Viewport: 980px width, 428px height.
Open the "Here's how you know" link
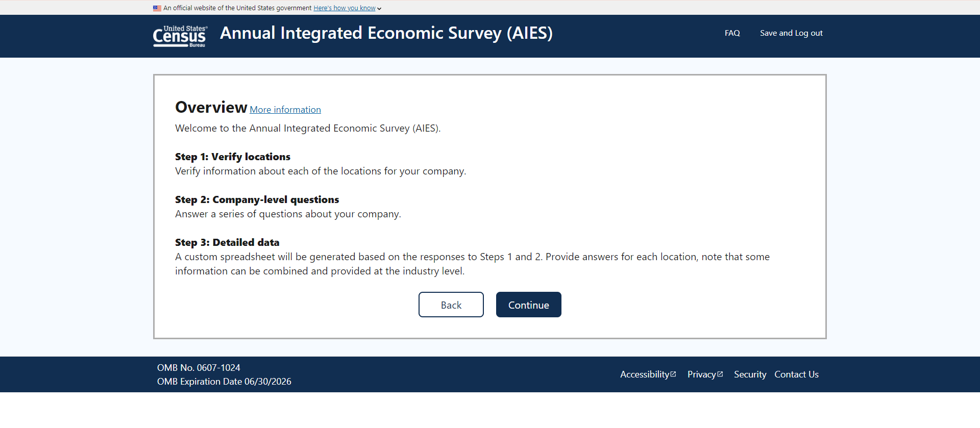click(x=344, y=8)
